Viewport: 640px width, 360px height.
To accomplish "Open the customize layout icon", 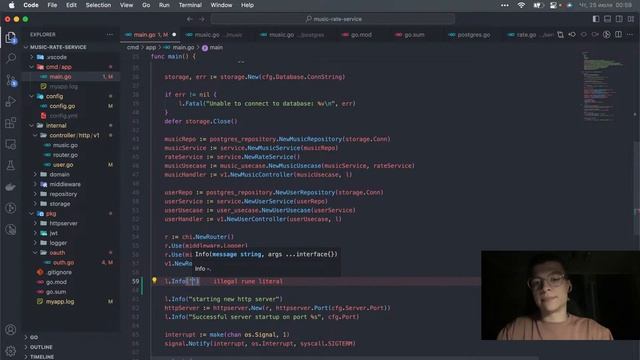I will (x=631, y=19).
